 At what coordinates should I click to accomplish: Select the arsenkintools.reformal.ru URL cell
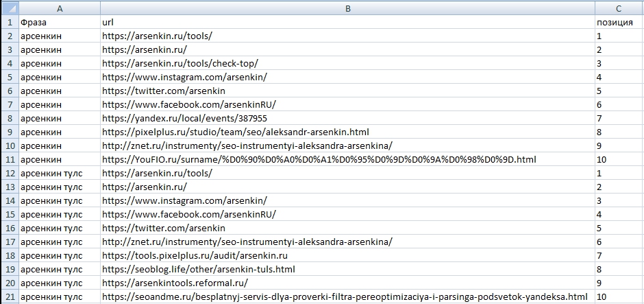point(347,283)
